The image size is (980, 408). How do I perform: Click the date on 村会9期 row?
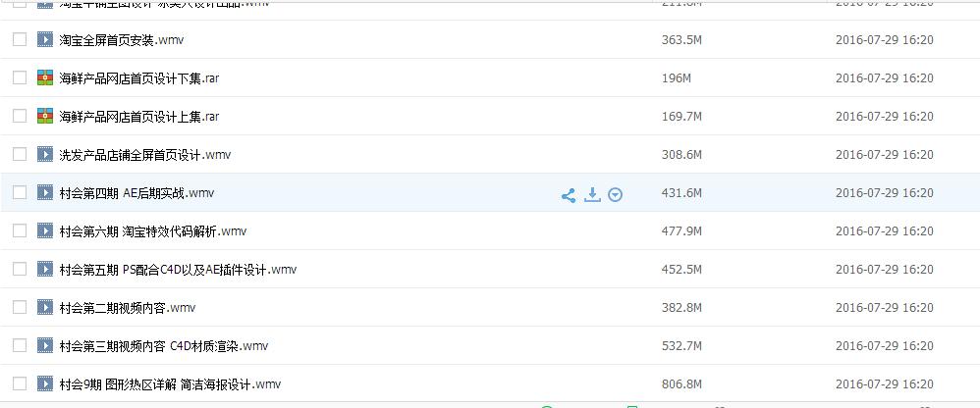tap(885, 383)
